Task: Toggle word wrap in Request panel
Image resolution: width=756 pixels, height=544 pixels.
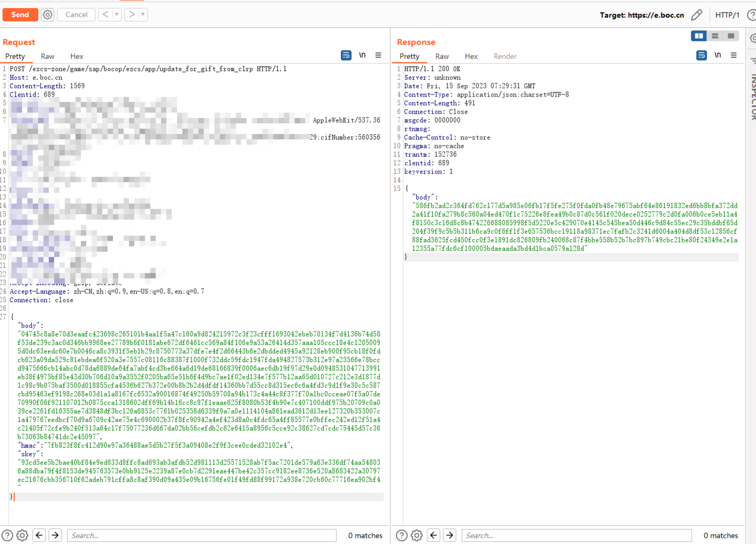Action: point(346,55)
